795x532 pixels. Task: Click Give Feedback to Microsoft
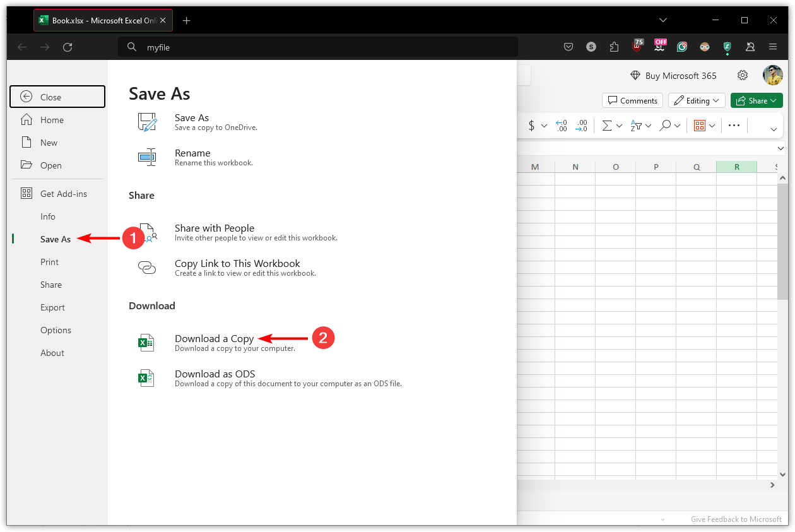(x=736, y=519)
